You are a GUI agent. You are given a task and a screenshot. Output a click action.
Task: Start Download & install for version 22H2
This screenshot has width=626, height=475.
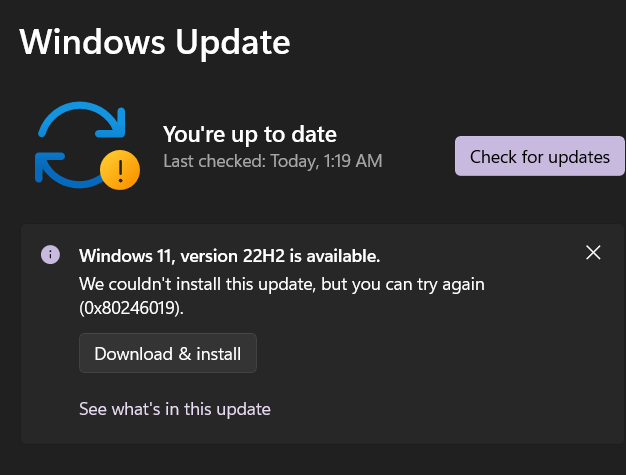pyautogui.click(x=168, y=353)
